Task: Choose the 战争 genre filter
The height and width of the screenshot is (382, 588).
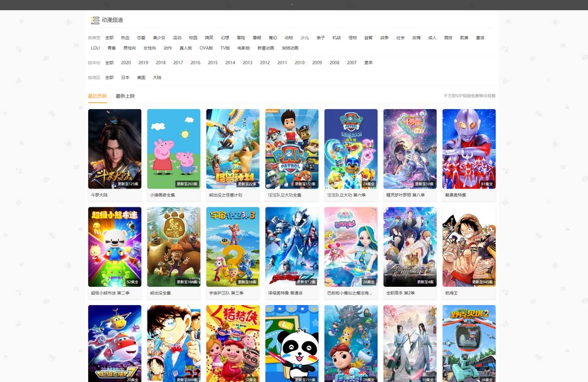Action: 384,38
